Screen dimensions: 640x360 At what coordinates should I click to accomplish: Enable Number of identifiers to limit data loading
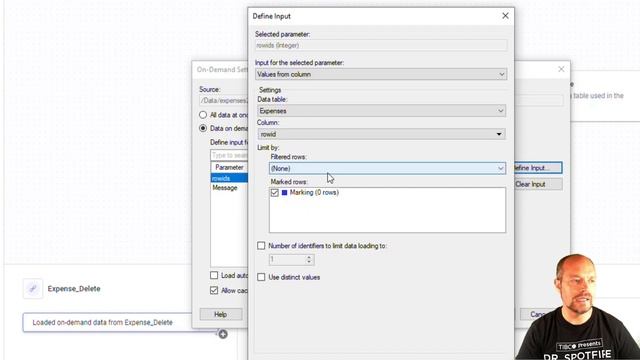261,246
